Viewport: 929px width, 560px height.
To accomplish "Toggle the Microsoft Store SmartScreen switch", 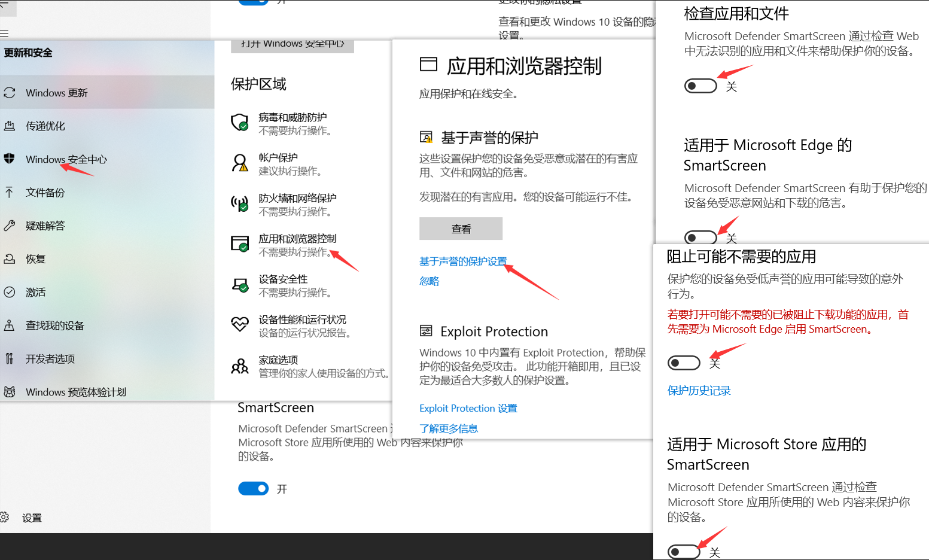I will tap(683, 552).
